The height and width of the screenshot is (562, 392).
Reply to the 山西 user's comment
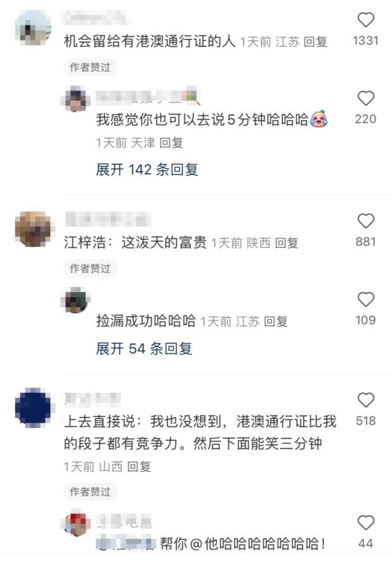tap(139, 467)
